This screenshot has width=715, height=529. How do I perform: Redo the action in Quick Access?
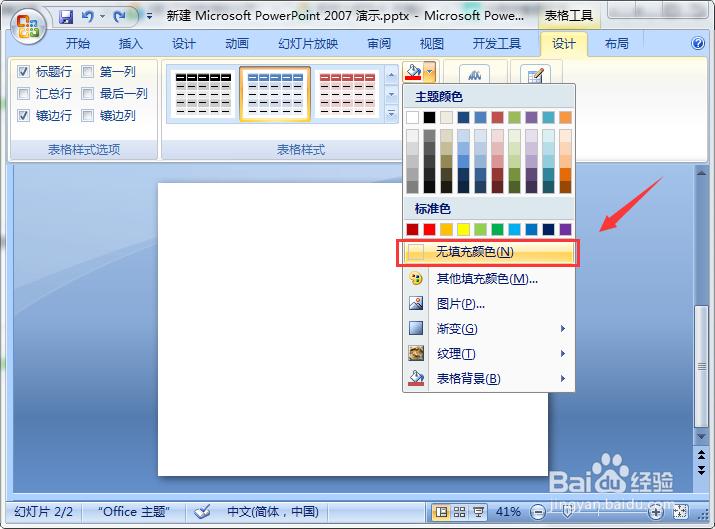coord(120,17)
